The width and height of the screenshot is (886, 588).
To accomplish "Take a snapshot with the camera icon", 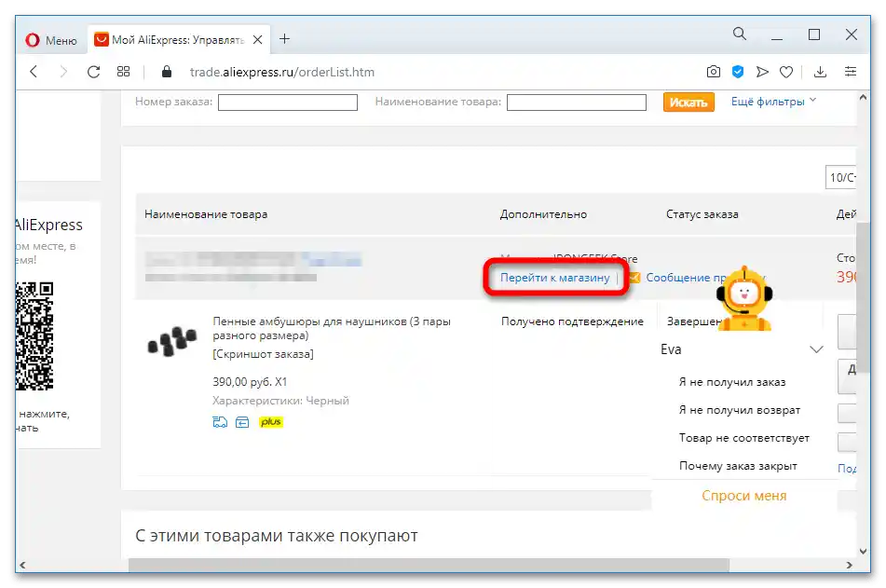I will tap(713, 72).
